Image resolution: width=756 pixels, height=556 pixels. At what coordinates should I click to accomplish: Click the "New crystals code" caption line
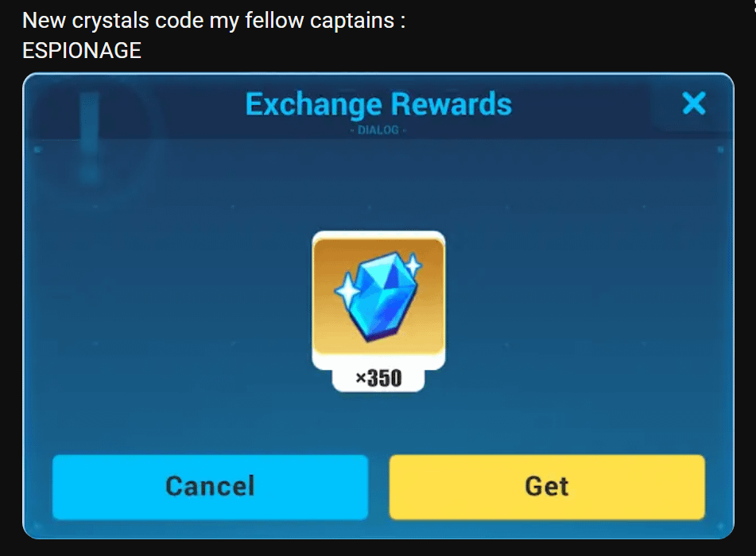[x=214, y=21]
